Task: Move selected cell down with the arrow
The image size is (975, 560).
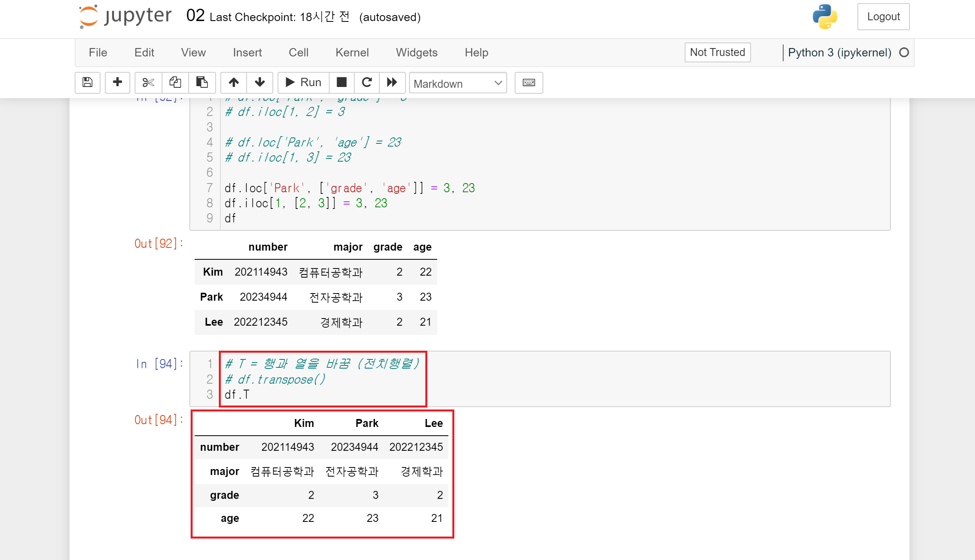Action: [260, 83]
